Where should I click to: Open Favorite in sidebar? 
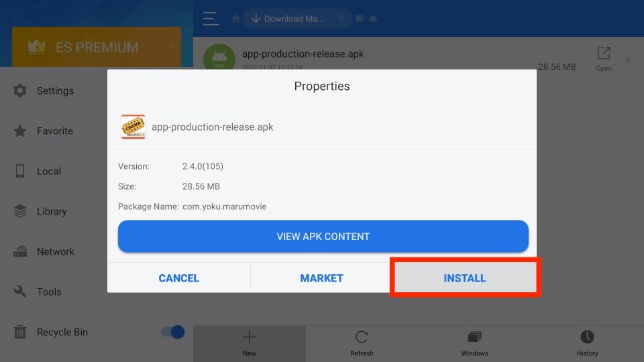[x=54, y=131]
